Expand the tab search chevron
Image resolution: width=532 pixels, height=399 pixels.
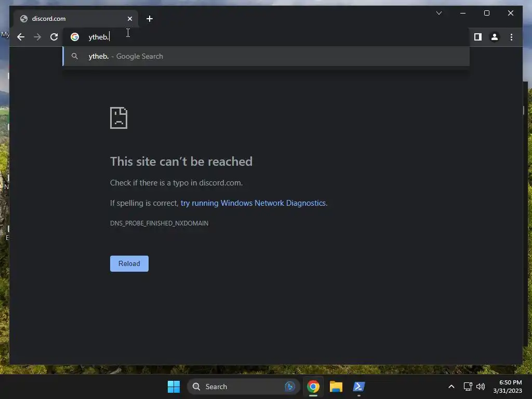(438, 13)
